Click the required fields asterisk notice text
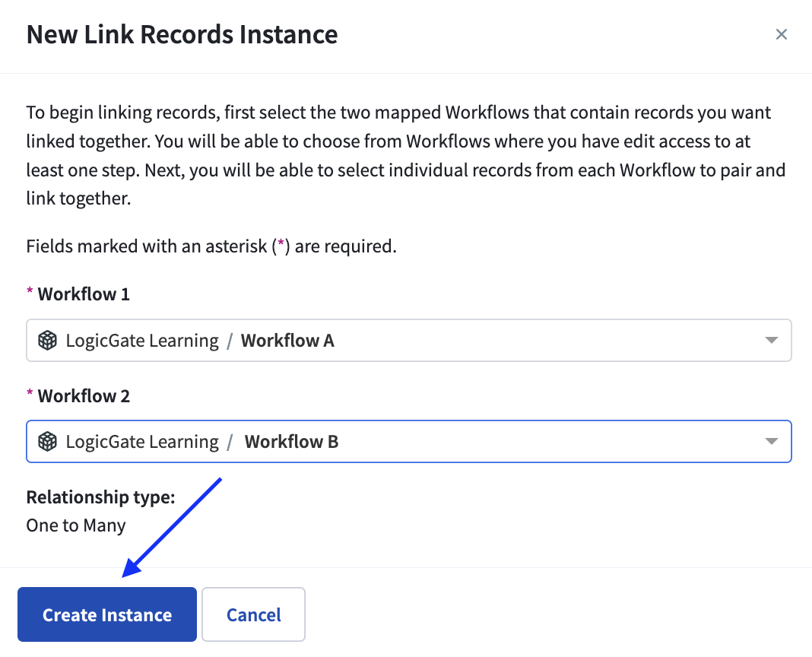This screenshot has height=657, width=812. [211, 246]
